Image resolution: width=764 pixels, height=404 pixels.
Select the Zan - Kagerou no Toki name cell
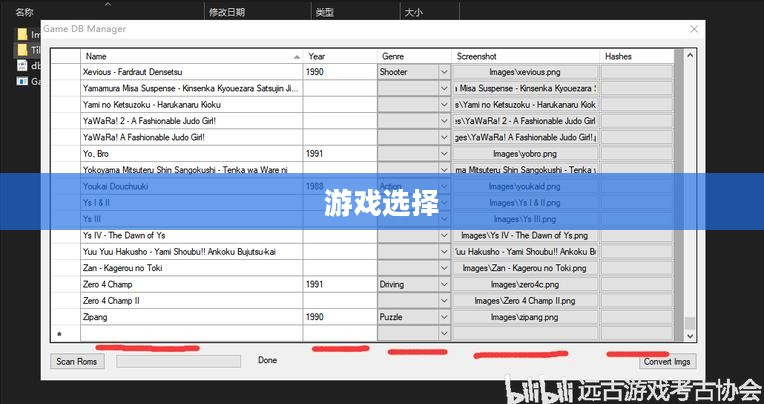[x=191, y=268]
